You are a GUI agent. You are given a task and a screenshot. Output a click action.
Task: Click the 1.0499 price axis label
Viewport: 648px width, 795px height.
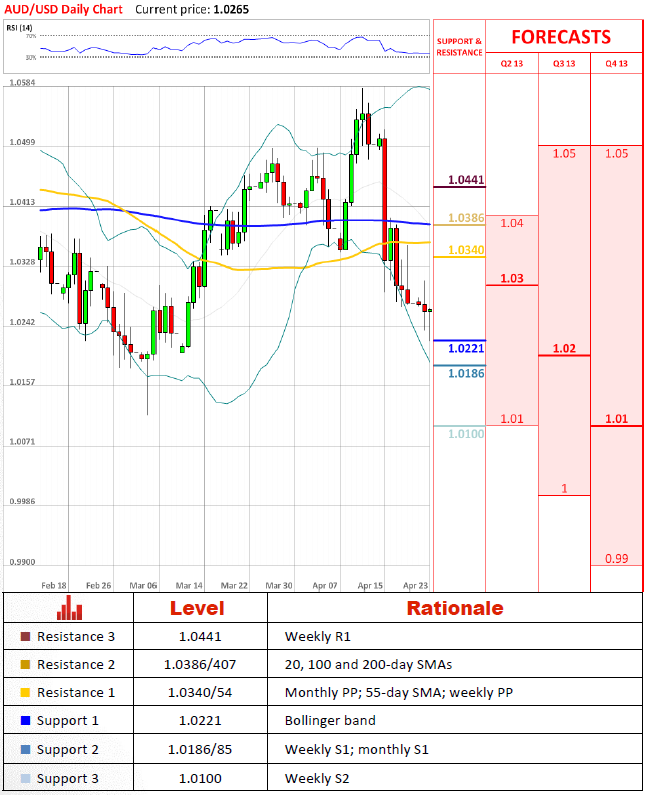click(22, 142)
